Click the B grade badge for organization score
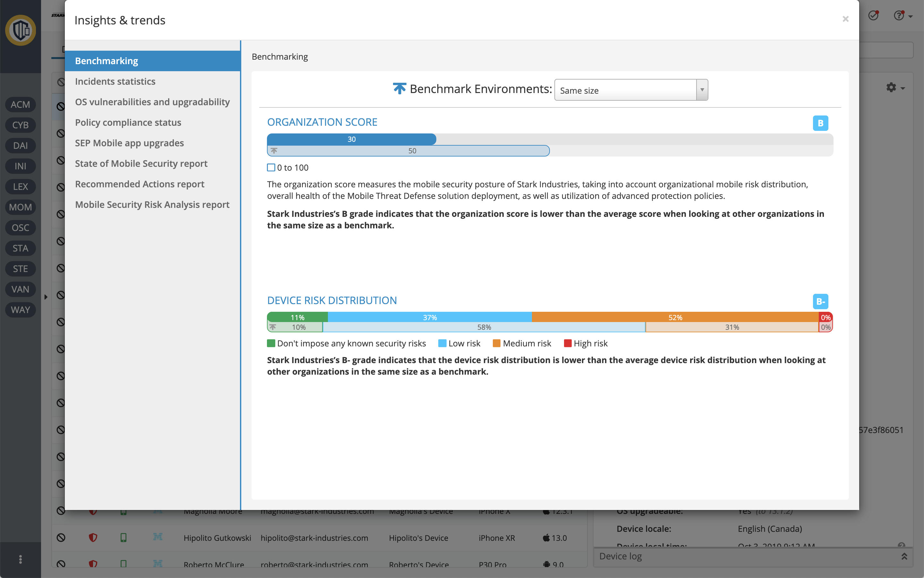924x578 pixels. tap(820, 123)
